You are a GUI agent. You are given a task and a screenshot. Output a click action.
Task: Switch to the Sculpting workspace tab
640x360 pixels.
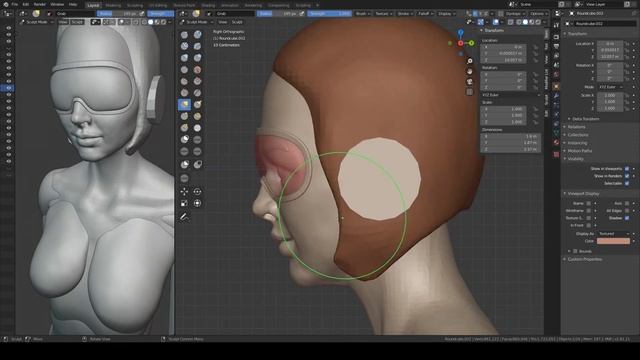point(135,5)
